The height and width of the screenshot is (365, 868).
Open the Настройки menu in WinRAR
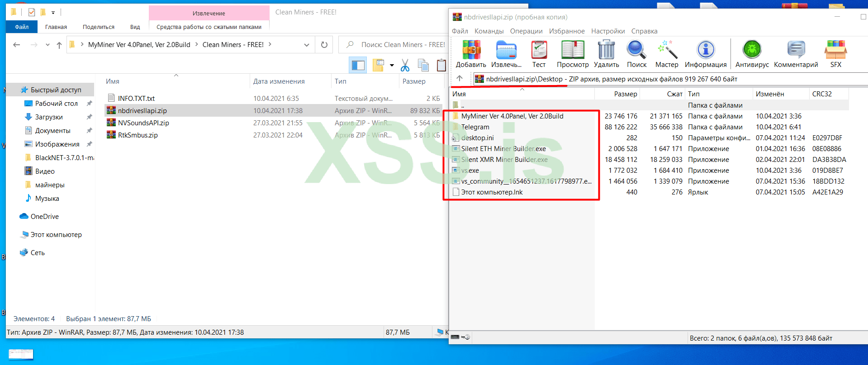tap(608, 31)
